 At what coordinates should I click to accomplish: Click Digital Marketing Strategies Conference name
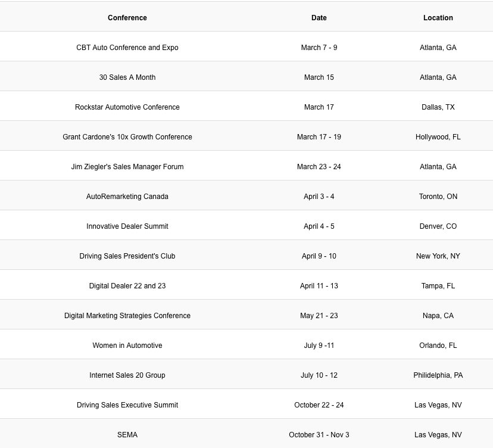tap(127, 316)
